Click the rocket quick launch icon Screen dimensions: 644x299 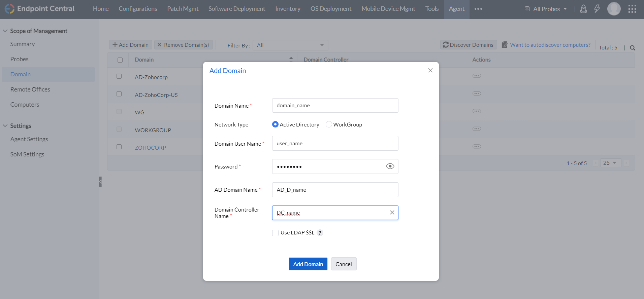coord(583,9)
